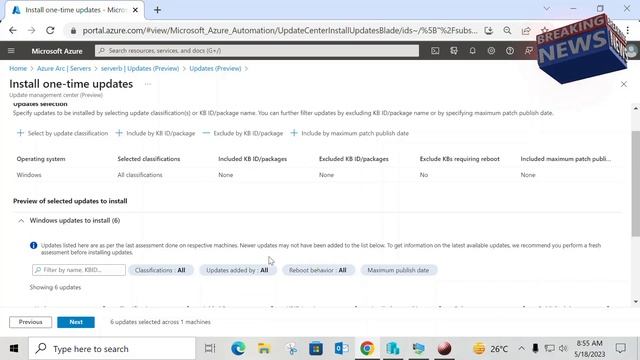Click the browser back arrow
Screen dimensions: 640x360
[x=13, y=30]
